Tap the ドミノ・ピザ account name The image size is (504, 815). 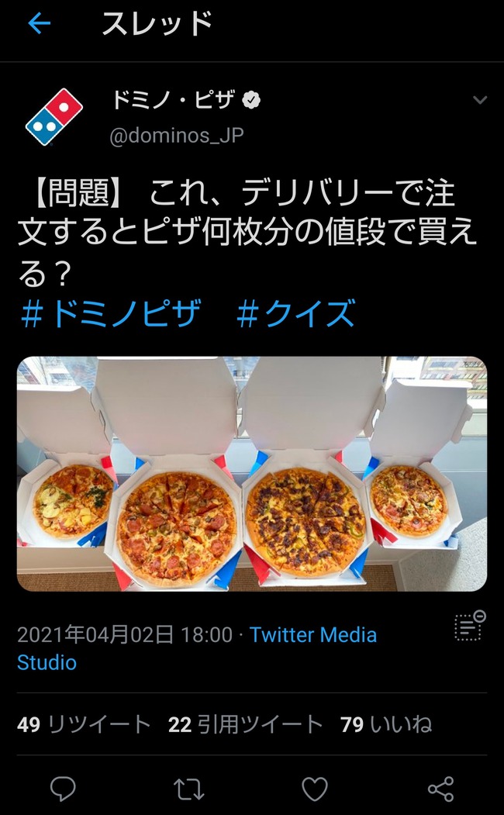tap(174, 99)
